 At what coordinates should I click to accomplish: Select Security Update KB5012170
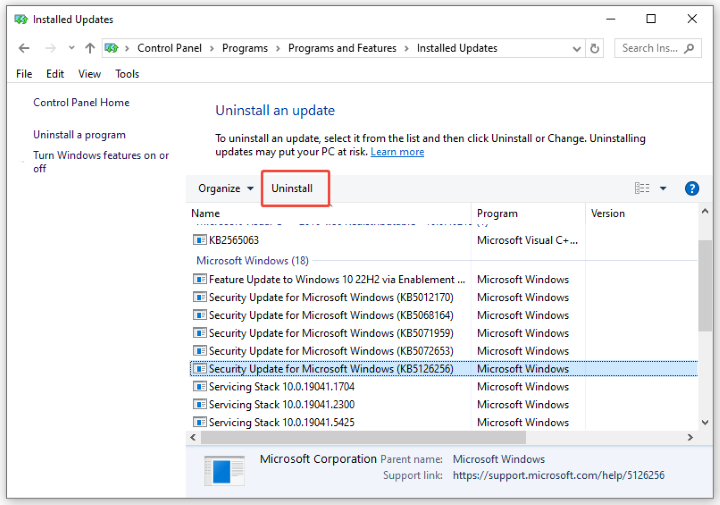(444, 297)
